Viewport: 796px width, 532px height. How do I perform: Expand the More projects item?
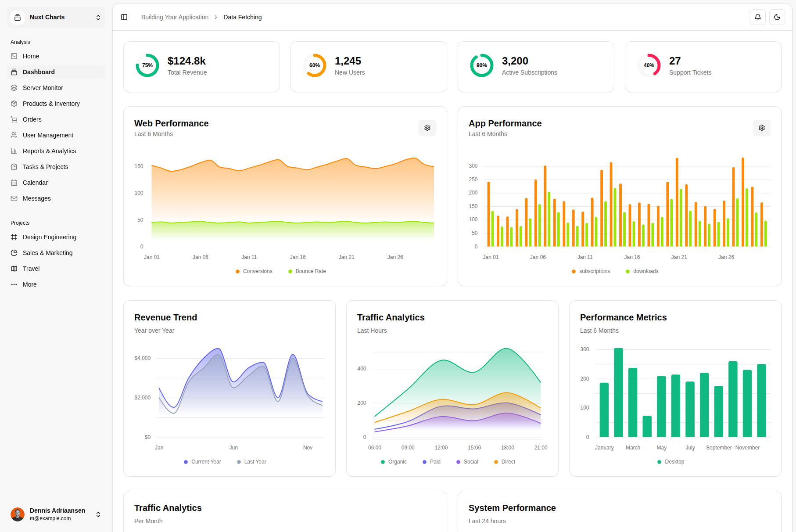coord(29,284)
